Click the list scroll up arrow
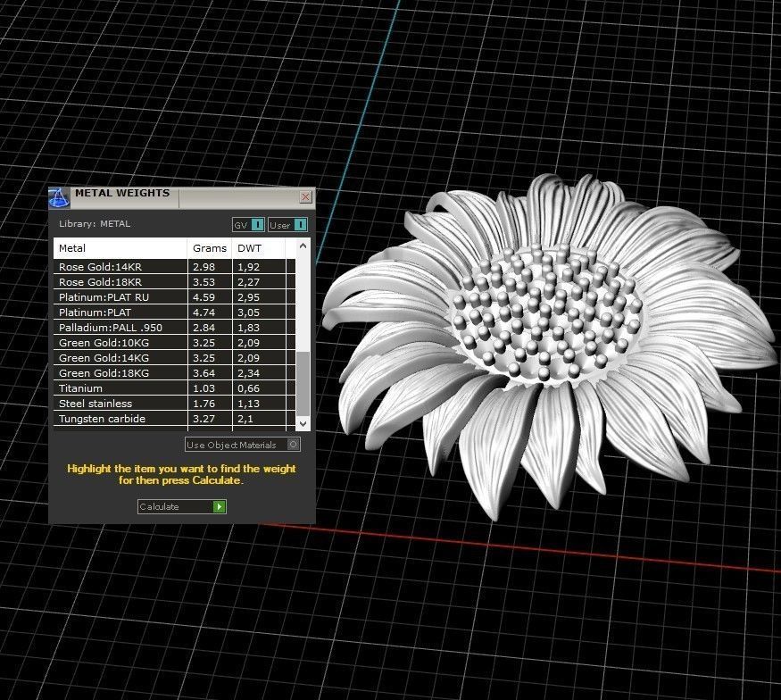The width and height of the screenshot is (781, 700). pos(303,246)
